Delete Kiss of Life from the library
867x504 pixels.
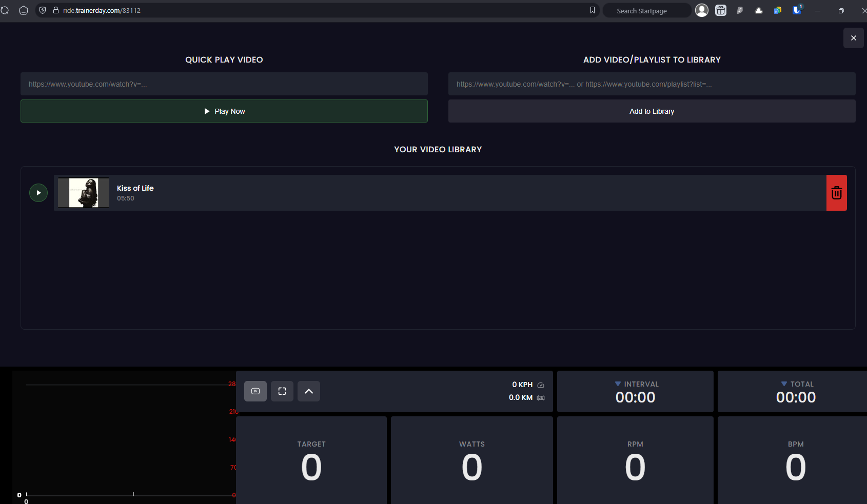click(837, 193)
